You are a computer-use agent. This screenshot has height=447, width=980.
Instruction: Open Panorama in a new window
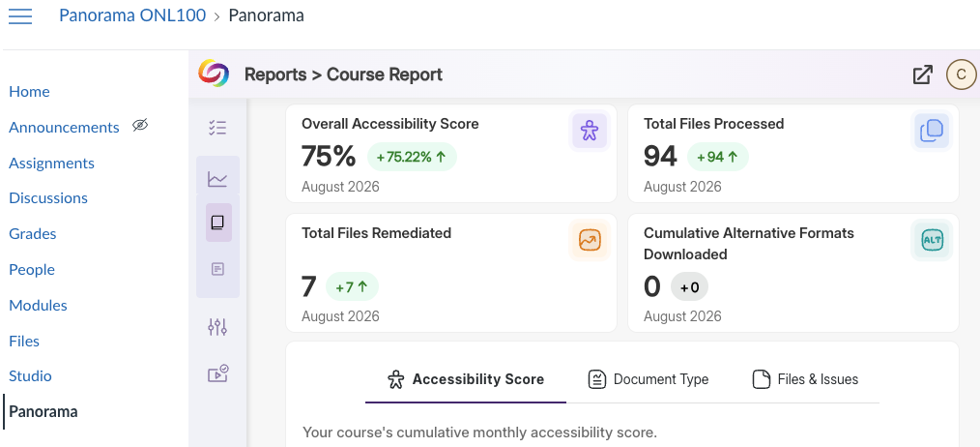point(923,74)
